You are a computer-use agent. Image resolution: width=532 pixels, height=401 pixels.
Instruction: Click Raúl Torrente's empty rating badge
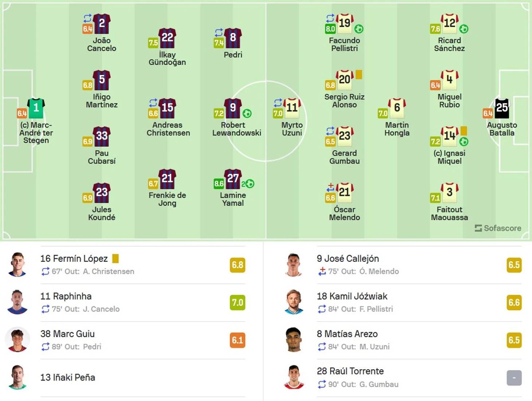(514, 378)
